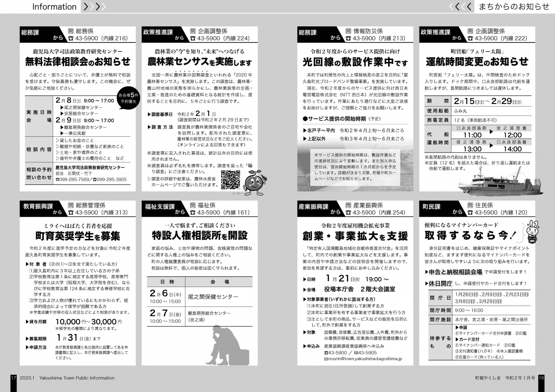Click the '申告と納税相談会場' highlighted label
Viewport: 555px width, 392px height.
(x=456, y=272)
